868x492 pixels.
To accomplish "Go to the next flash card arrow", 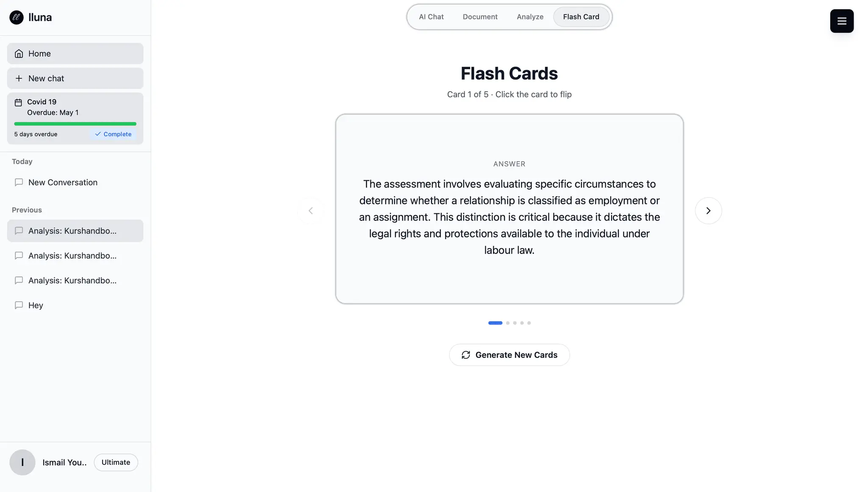I will (x=708, y=211).
